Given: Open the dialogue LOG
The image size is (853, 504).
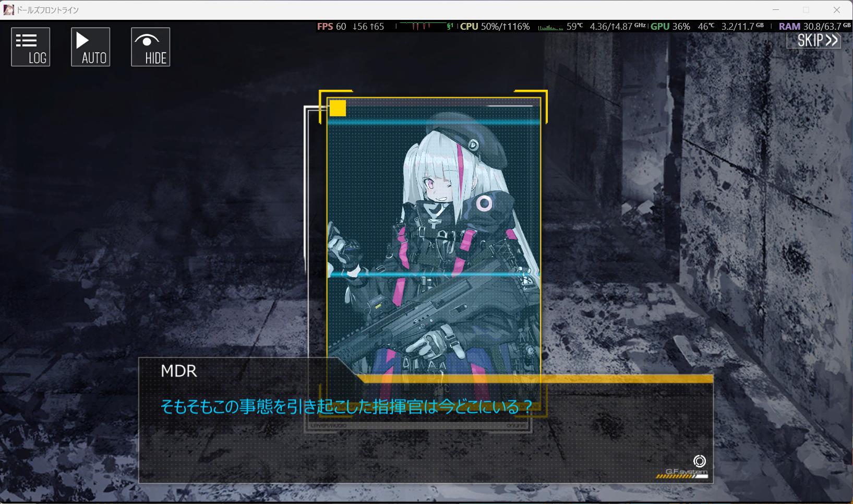Looking at the screenshot, I should [x=31, y=47].
